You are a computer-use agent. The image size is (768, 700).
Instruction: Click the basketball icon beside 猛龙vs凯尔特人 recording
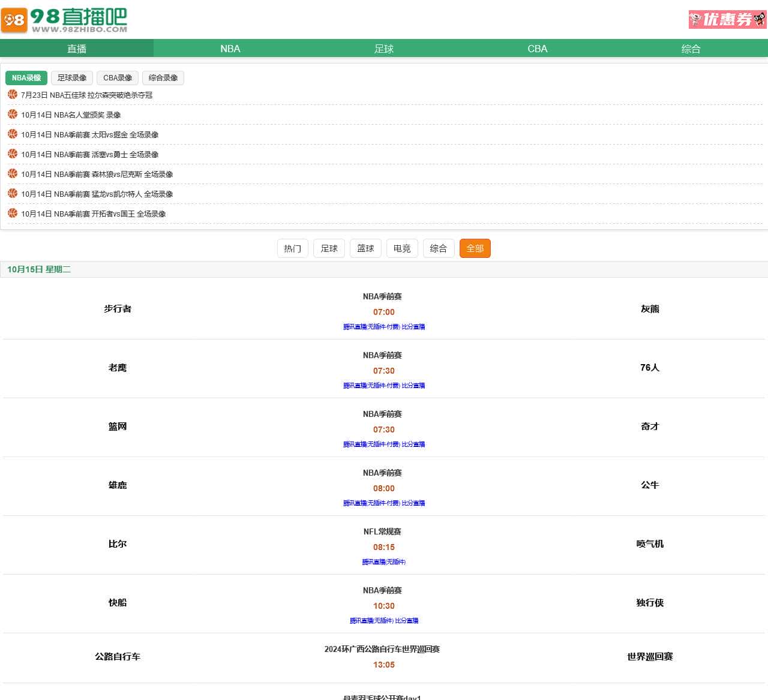(x=12, y=193)
